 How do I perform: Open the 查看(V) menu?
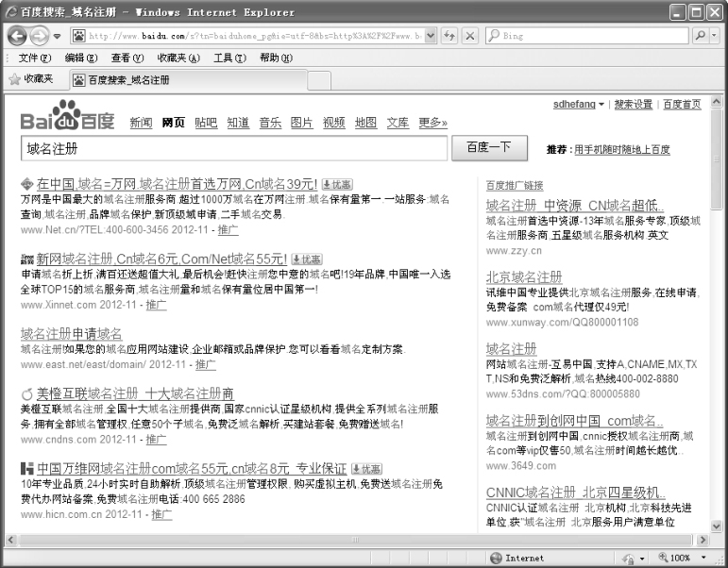(x=127, y=58)
